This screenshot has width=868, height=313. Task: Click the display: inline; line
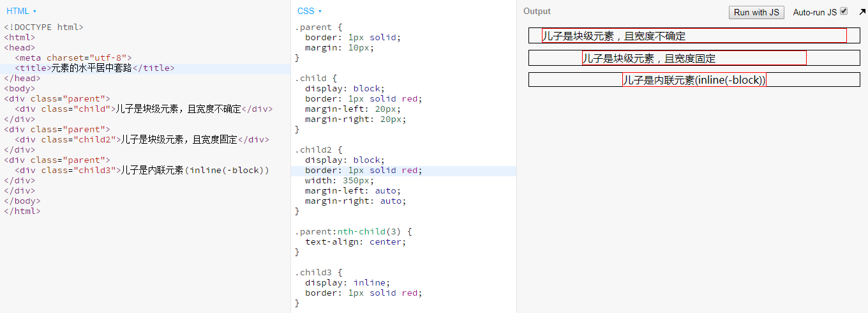click(x=347, y=282)
